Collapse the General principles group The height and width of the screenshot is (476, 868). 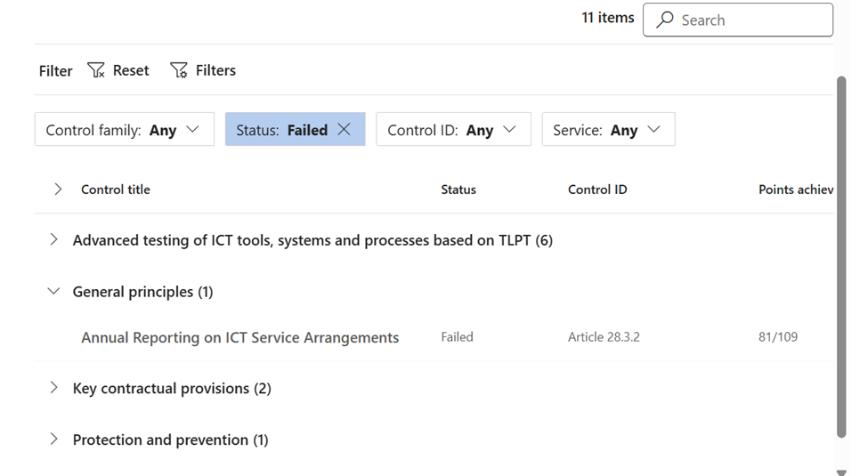click(x=54, y=292)
